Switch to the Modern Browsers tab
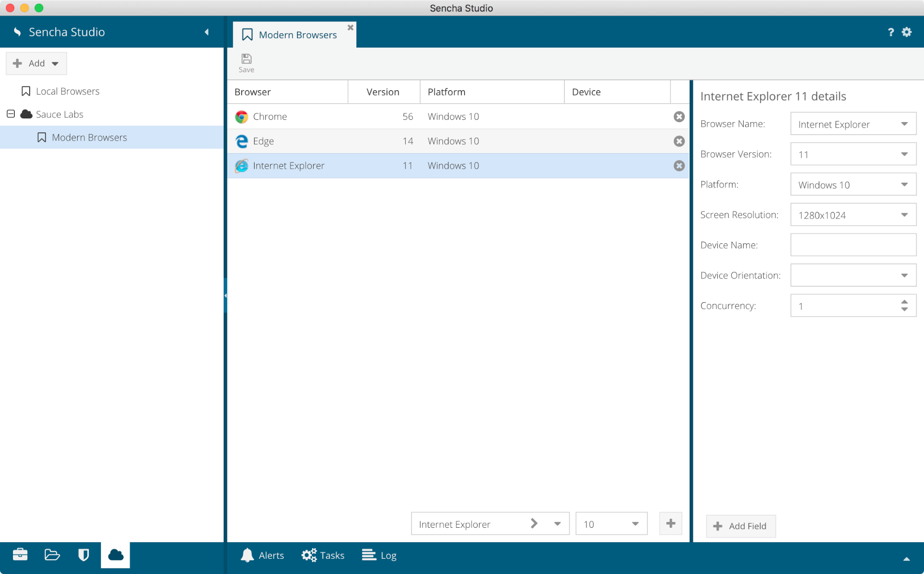 pos(294,35)
